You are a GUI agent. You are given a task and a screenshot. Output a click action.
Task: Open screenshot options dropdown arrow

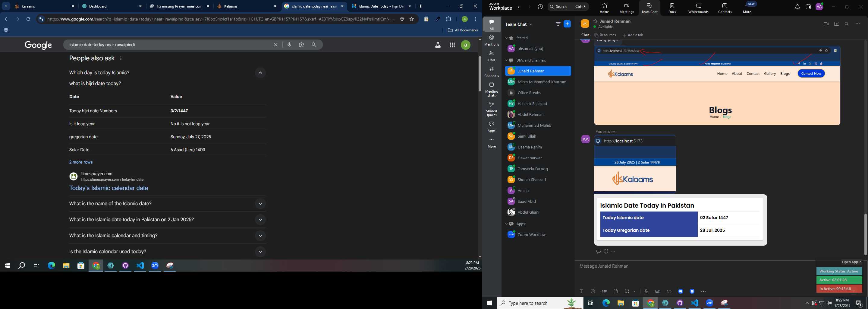[x=634, y=291]
